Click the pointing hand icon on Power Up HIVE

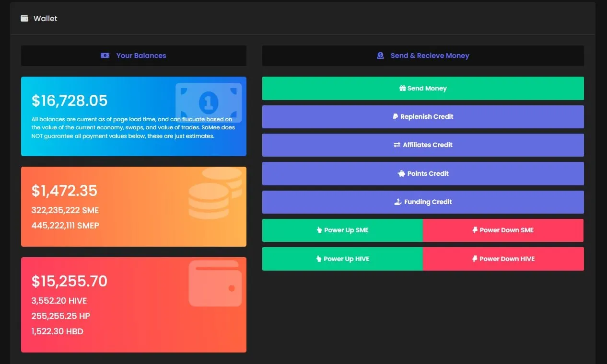[x=318, y=259]
